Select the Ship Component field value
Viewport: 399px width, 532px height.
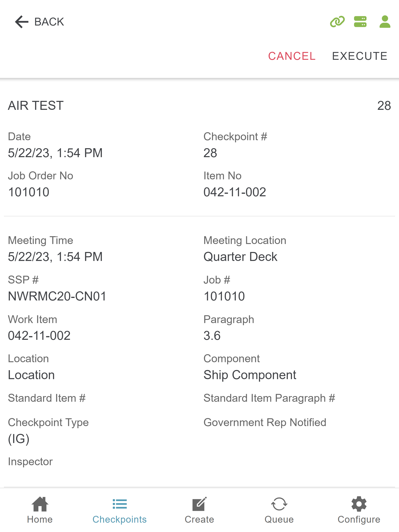(250, 375)
